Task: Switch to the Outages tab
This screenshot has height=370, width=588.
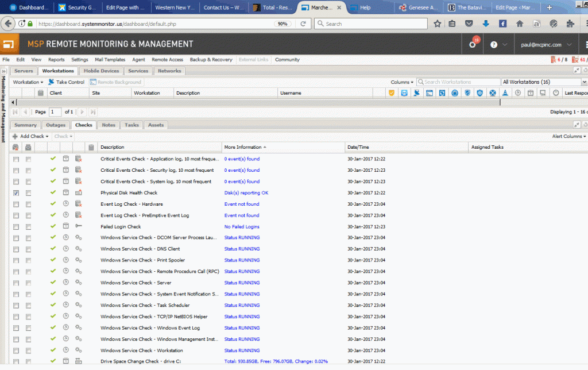Action: [56, 125]
